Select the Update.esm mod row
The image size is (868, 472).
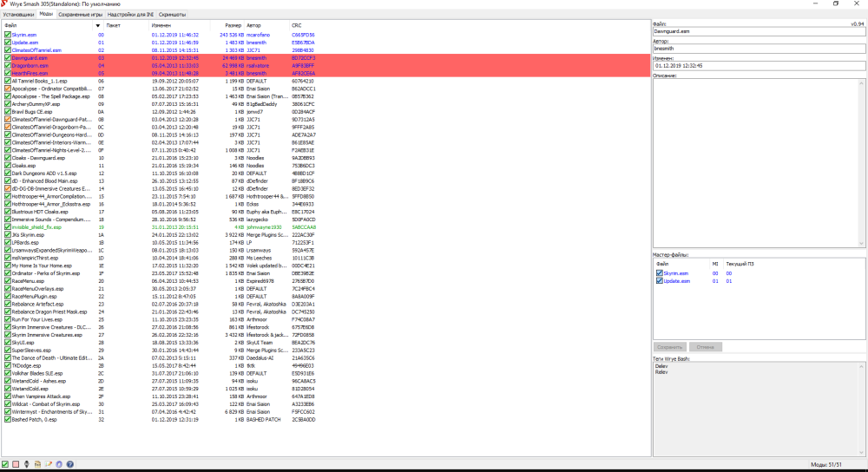(x=325, y=42)
